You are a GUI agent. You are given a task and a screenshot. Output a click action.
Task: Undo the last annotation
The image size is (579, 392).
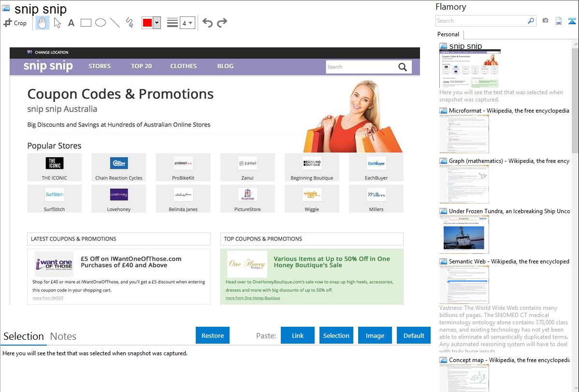(207, 23)
